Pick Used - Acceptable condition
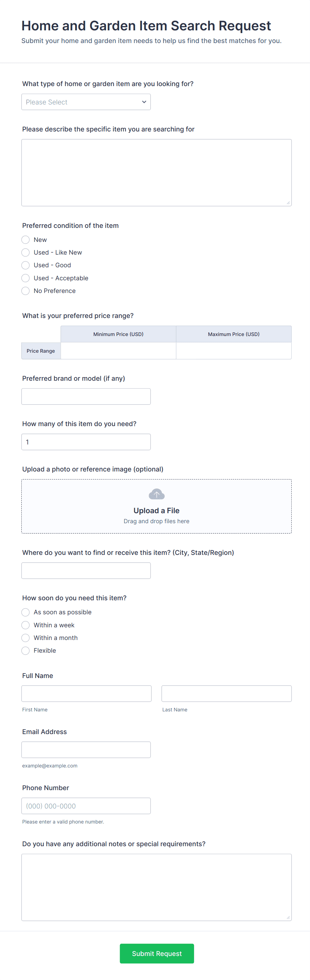310x980 pixels. (x=25, y=278)
